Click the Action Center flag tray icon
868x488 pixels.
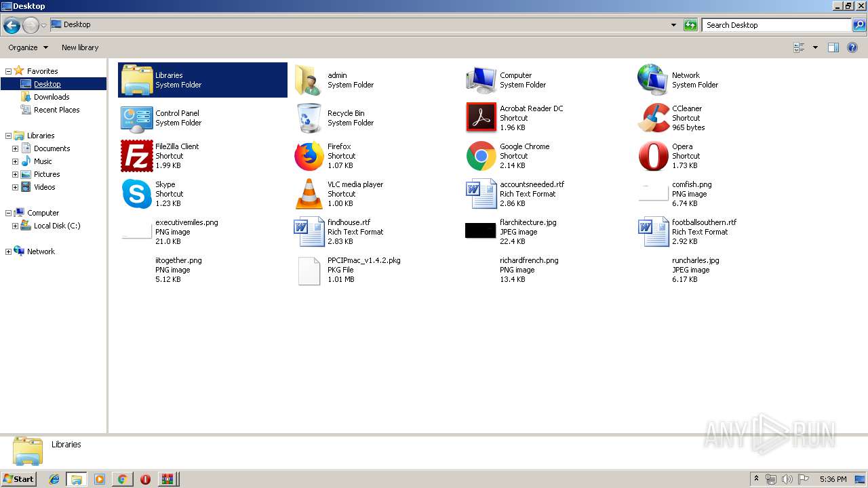click(804, 479)
